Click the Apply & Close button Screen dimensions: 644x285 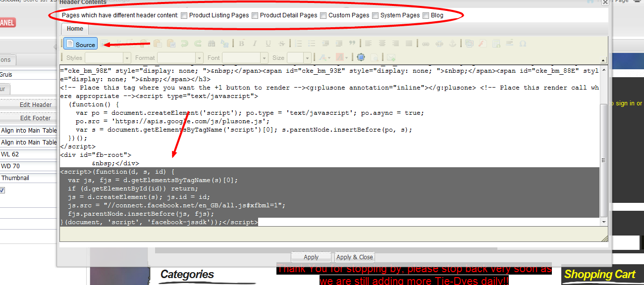coord(355,257)
